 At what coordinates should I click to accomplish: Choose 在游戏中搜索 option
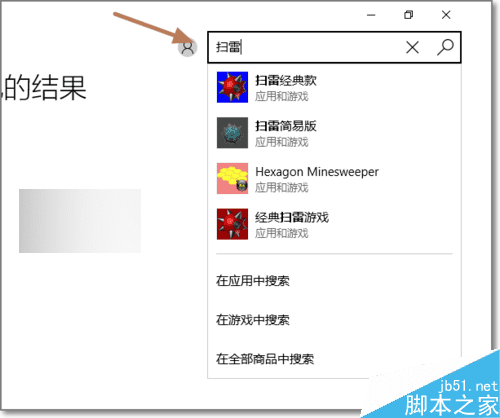coord(253,320)
